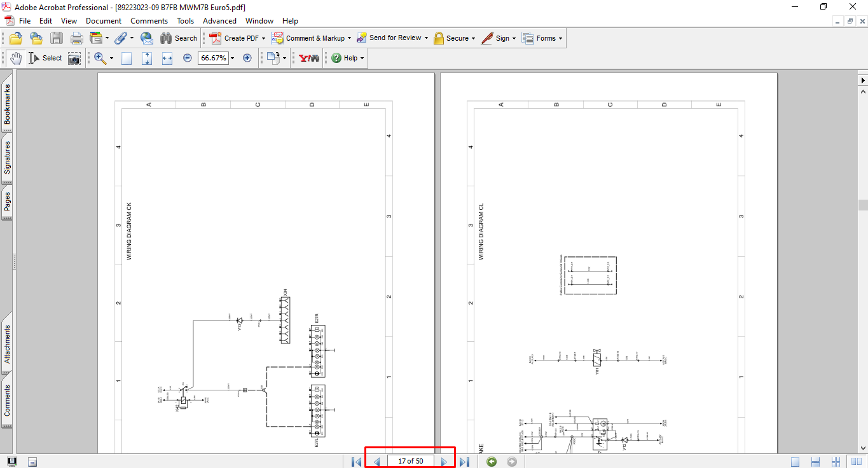Open the Document menu

point(104,21)
